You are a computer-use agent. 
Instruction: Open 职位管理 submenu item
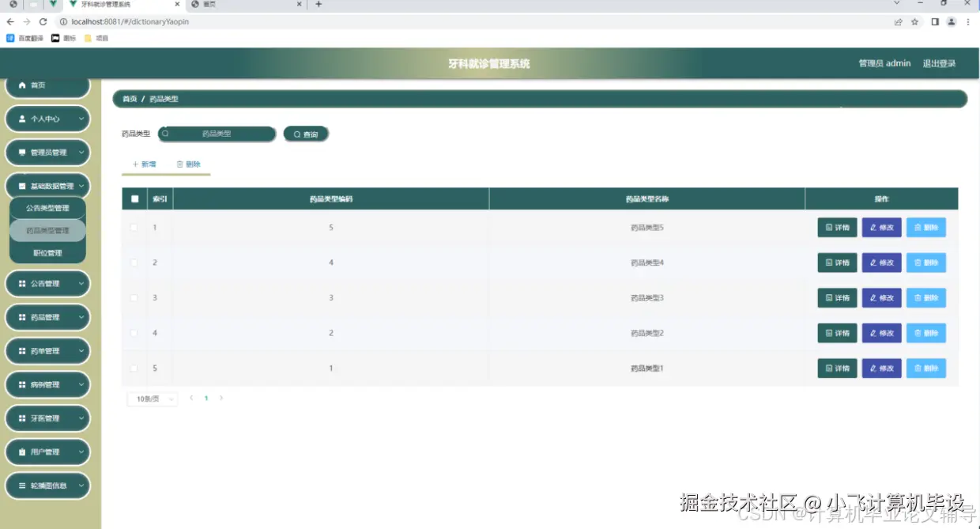[x=47, y=253]
